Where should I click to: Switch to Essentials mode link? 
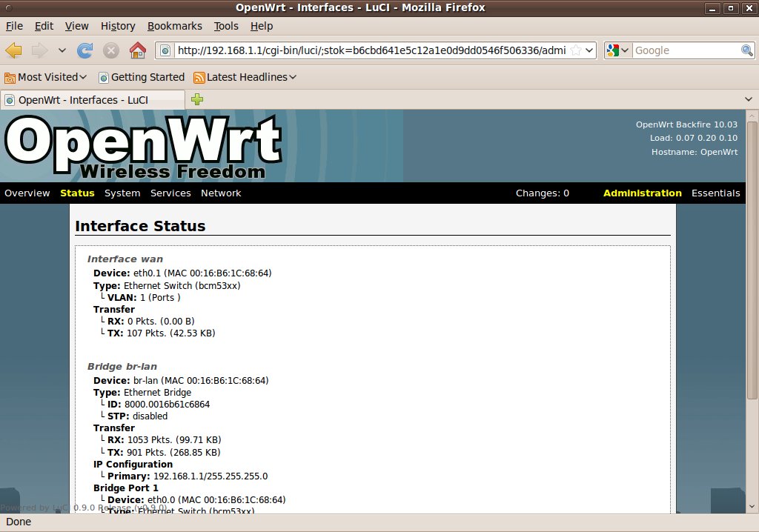(715, 193)
